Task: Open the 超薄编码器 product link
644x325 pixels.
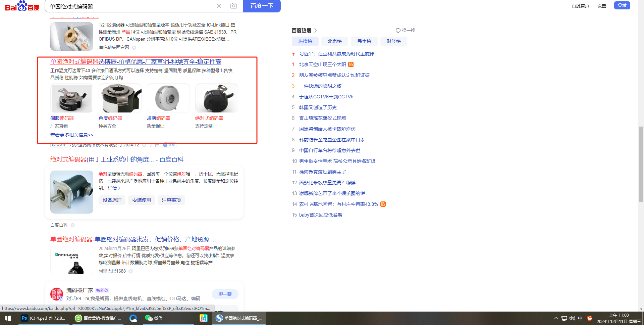Action: tap(159, 118)
